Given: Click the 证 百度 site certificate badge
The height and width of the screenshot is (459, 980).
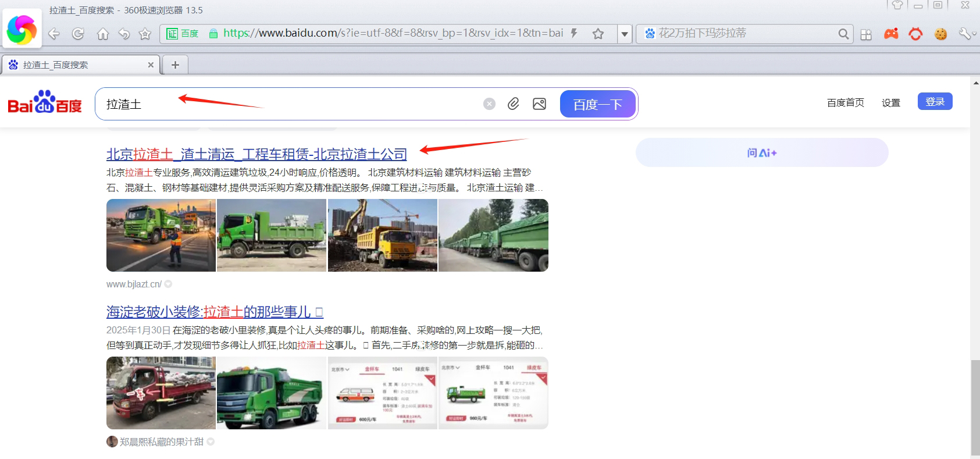Looking at the screenshot, I should point(183,34).
